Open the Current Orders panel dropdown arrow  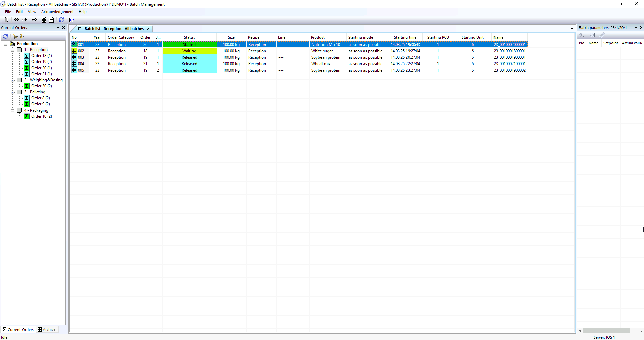coord(58,28)
